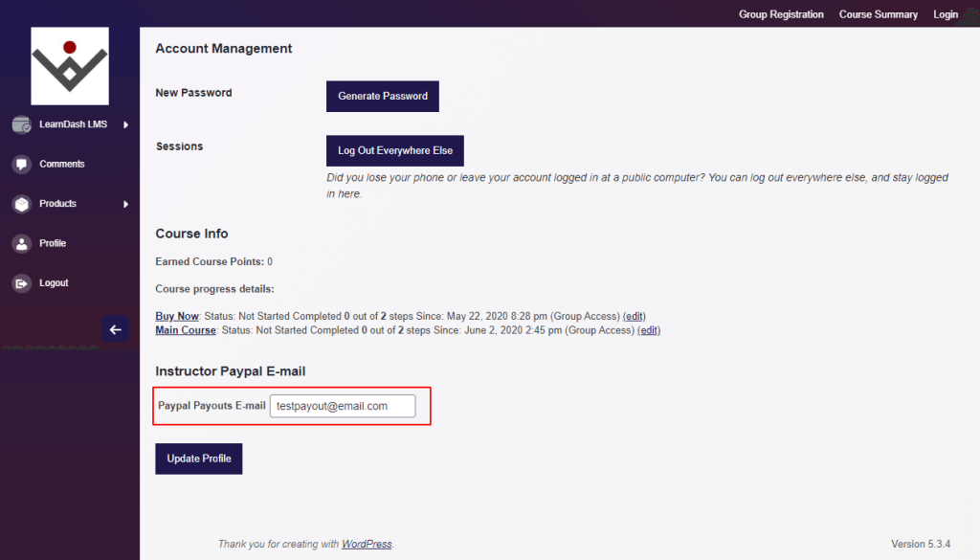Expand the Products submenu arrow
This screenshot has height=560, width=980.
[125, 203]
